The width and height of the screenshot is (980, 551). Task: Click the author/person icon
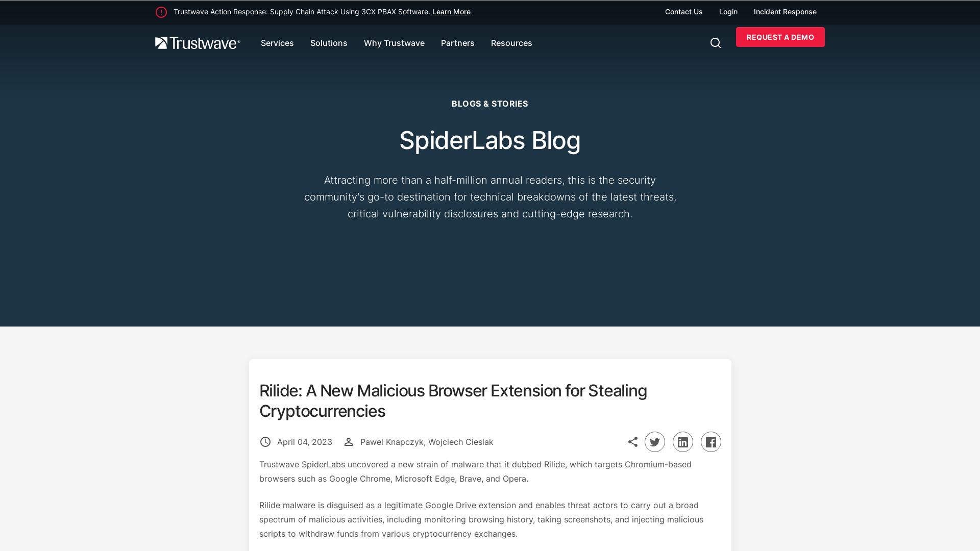tap(349, 442)
